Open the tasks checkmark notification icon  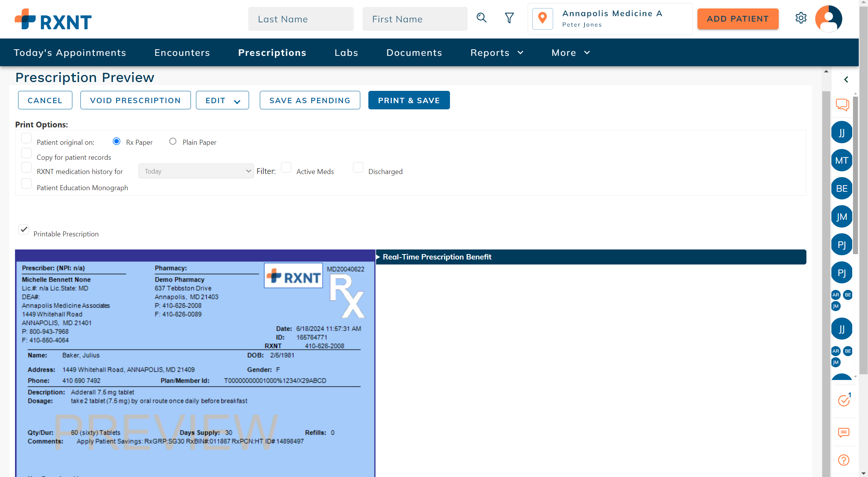(x=844, y=400)
